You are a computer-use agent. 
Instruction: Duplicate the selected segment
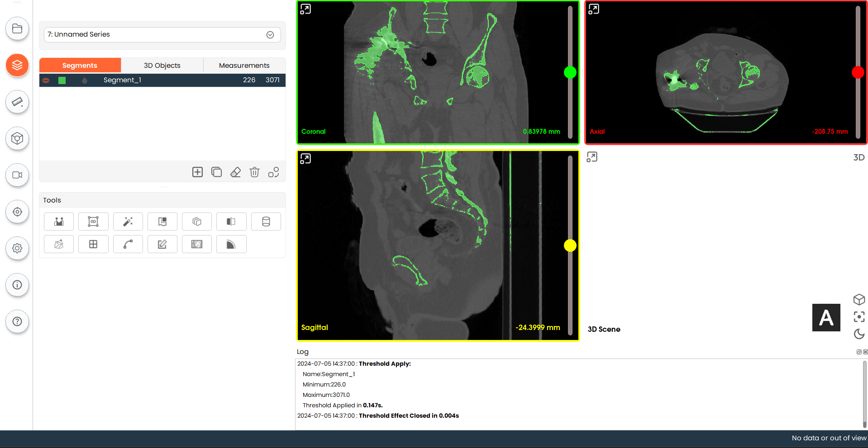[216, 172]
